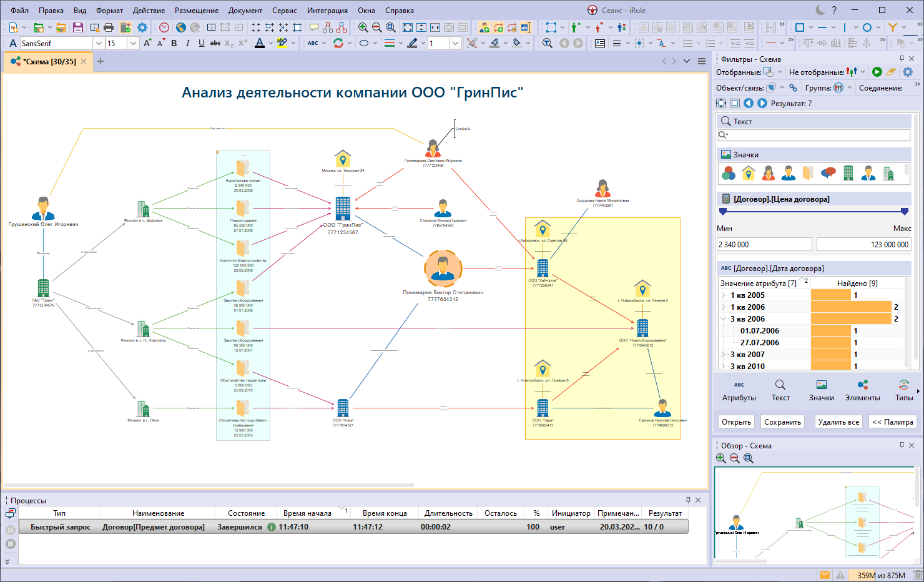Select the yellow house location icon filter
Screen dimensions: 924x582
pyautogui.click(x=748, y=173)
